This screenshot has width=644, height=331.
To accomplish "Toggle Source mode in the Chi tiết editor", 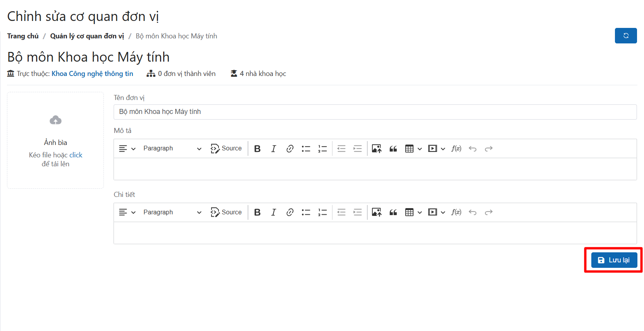I will point(226,212).
